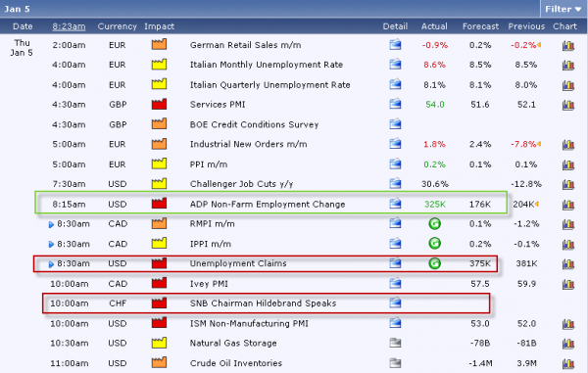Image resolution: width=588 pixels, height=373 pixels.
Task: View chart for PPI m/m
Action: (568, 164)
